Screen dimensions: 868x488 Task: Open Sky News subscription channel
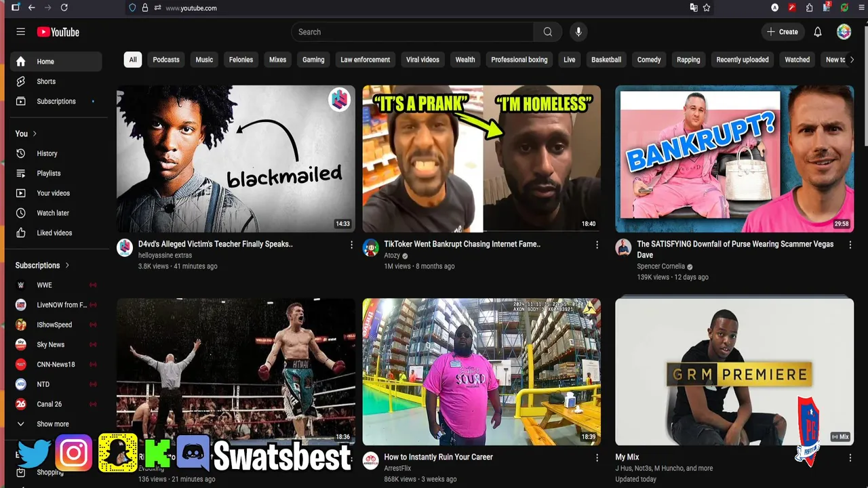pyautogui.click(x=56, y=344)
